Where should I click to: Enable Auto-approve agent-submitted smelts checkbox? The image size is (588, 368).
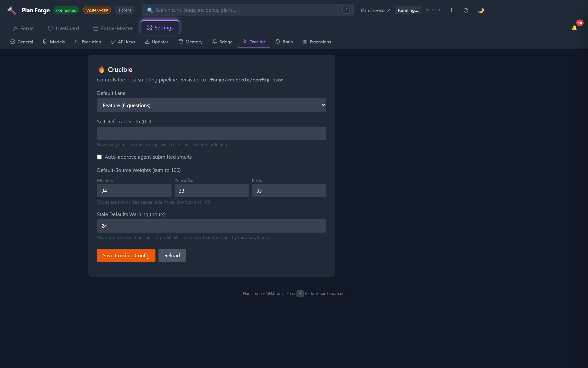point(99,157)
